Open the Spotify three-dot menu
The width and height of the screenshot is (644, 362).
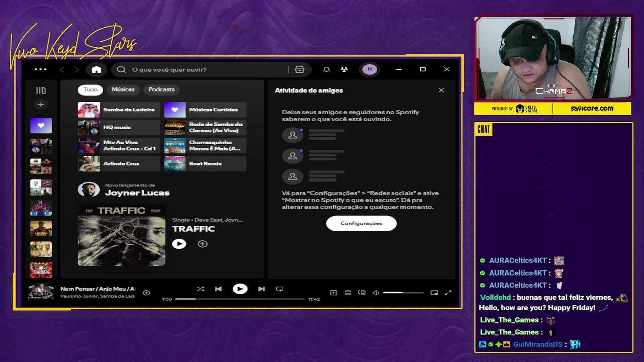click(x=40, y=69)
